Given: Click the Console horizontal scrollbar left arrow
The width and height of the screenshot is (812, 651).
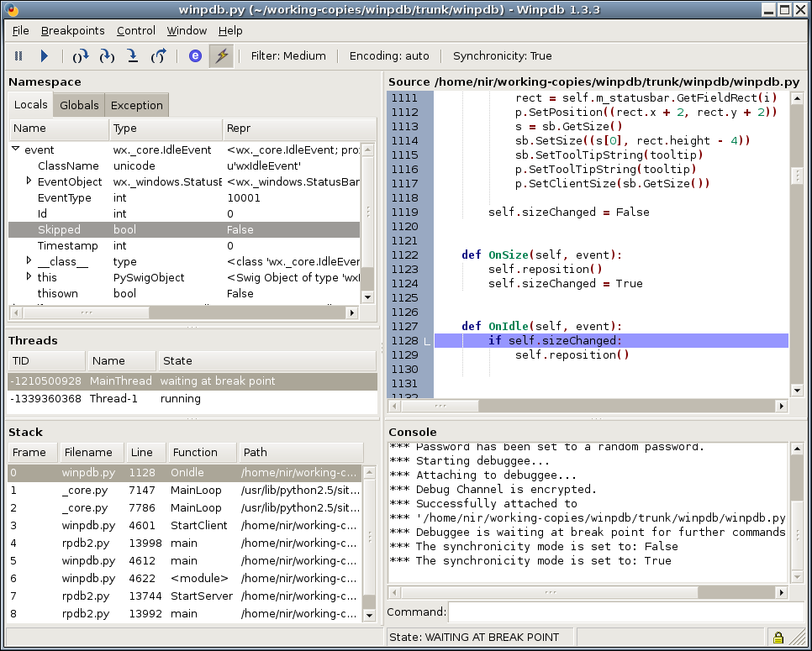Looking at the screenshot, I should coord(394,592).
